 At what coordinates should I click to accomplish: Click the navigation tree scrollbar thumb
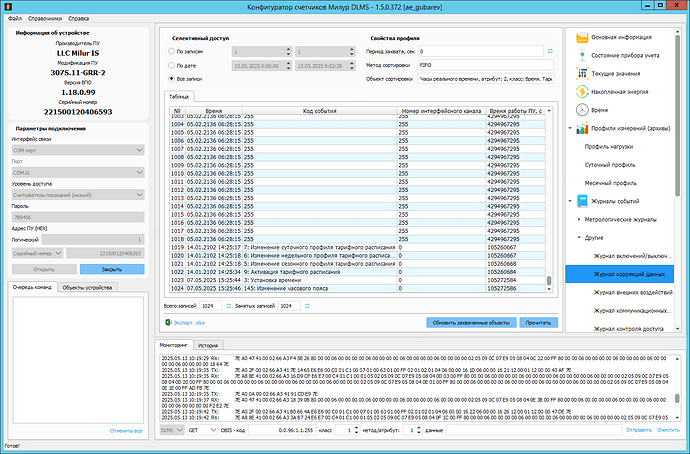click(678, 117)
